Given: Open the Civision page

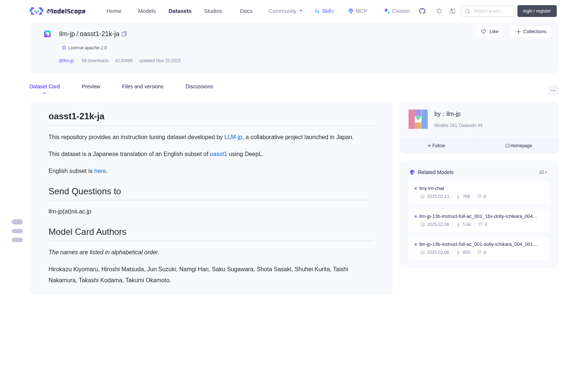Looking at the screenshot, I should tap(397, 11).
